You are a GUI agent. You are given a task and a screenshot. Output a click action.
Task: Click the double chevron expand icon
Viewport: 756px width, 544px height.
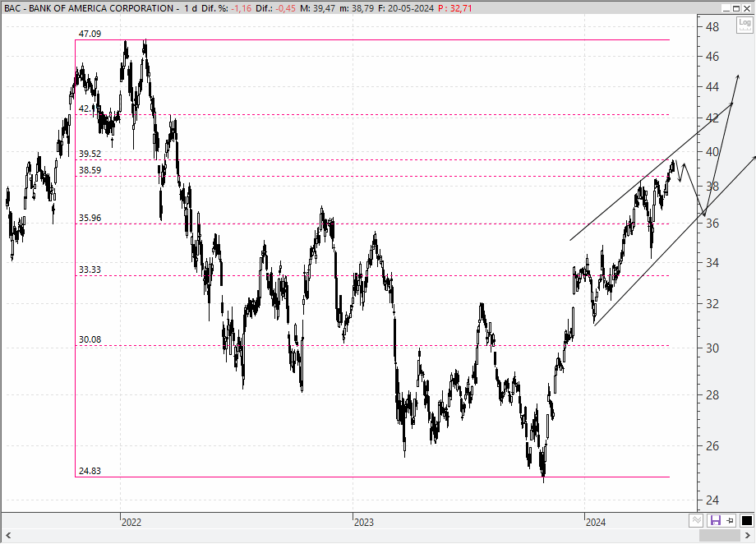[x=696, y=520]
